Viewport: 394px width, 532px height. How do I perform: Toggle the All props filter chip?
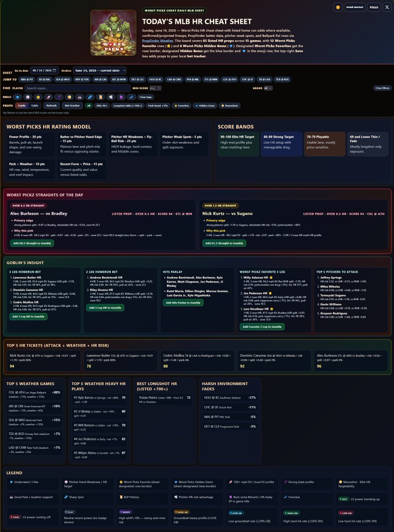(89, 106)
